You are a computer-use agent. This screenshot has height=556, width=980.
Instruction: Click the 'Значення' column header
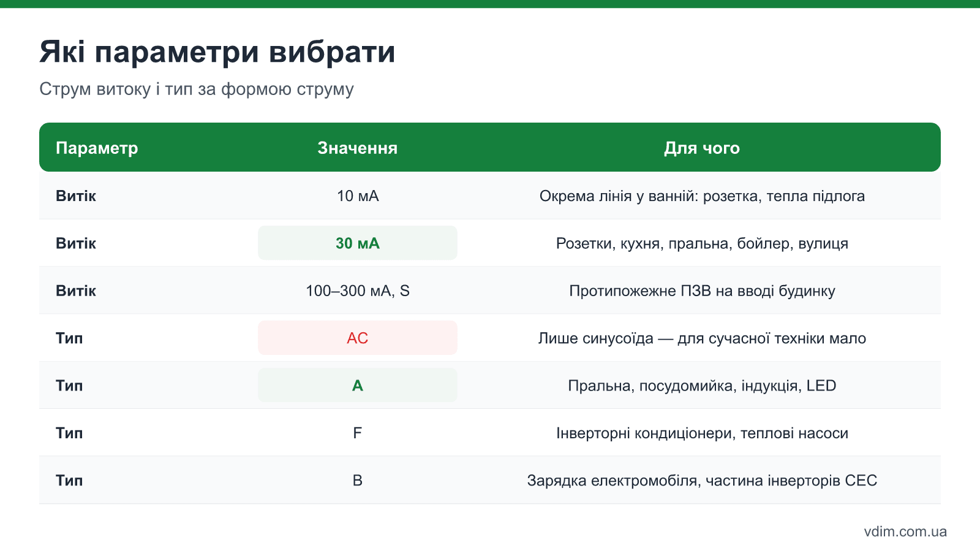point(358,148)
